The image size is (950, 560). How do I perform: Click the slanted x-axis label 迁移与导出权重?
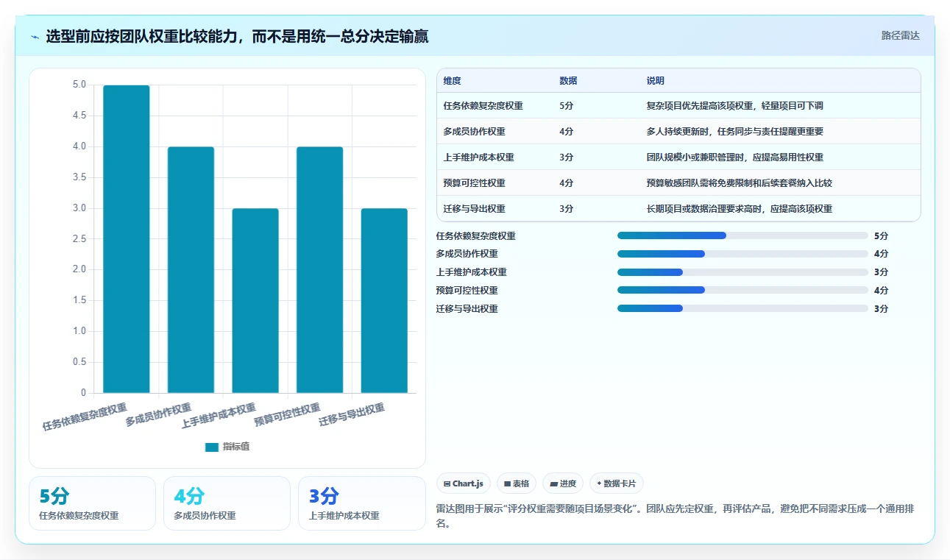pyautogui.click(x=352, y=416)
